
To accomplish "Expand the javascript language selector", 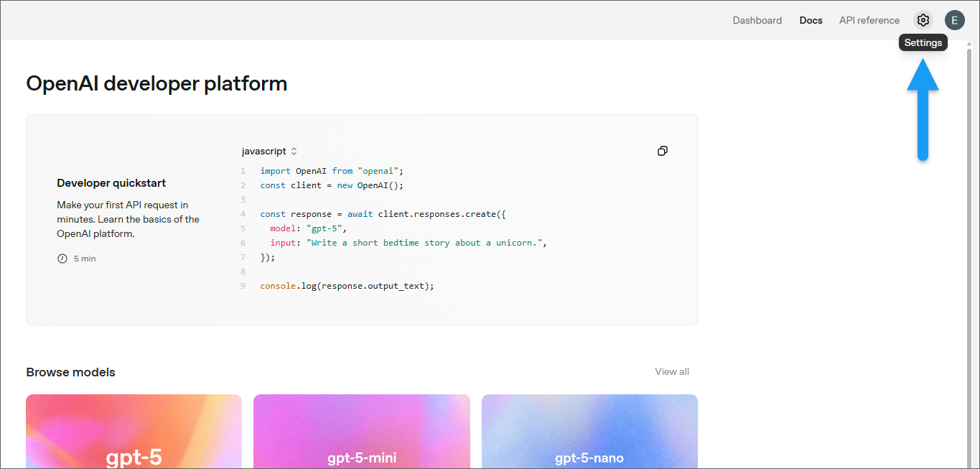I will coord(270,152).
